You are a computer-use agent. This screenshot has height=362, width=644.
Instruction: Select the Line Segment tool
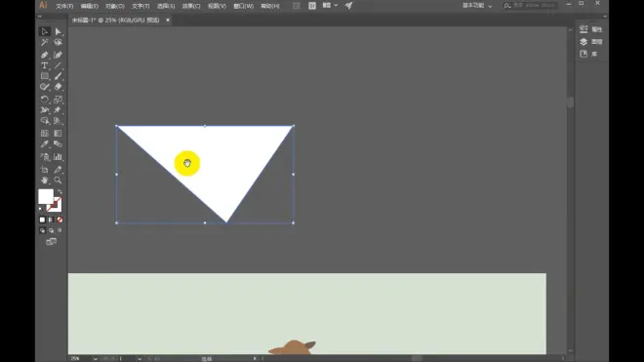click(x=58, y=65)
